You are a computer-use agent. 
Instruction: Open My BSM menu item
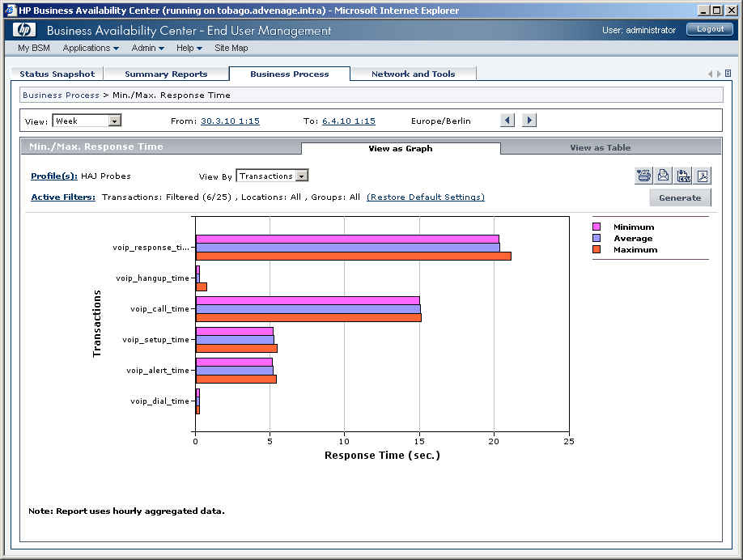(x=34, y=48)
